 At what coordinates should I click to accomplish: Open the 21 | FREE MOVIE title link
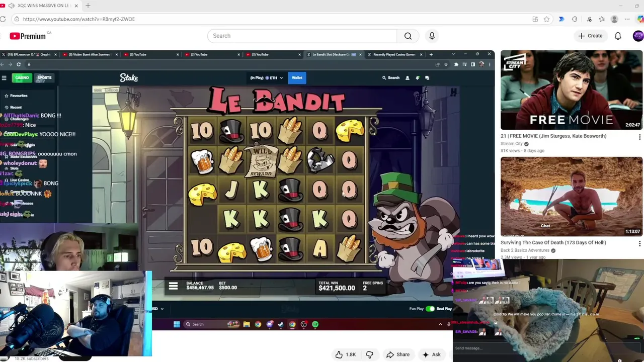click(553, 136)
